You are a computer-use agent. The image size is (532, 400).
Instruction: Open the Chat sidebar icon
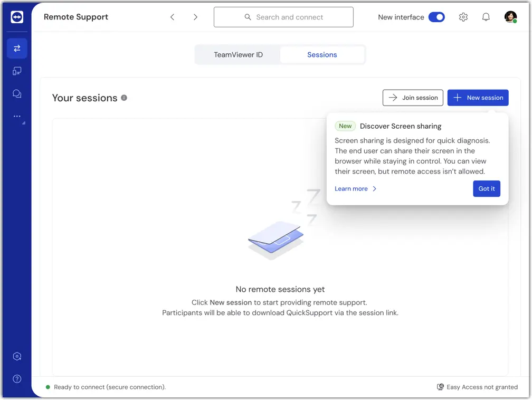pos(17,93)
